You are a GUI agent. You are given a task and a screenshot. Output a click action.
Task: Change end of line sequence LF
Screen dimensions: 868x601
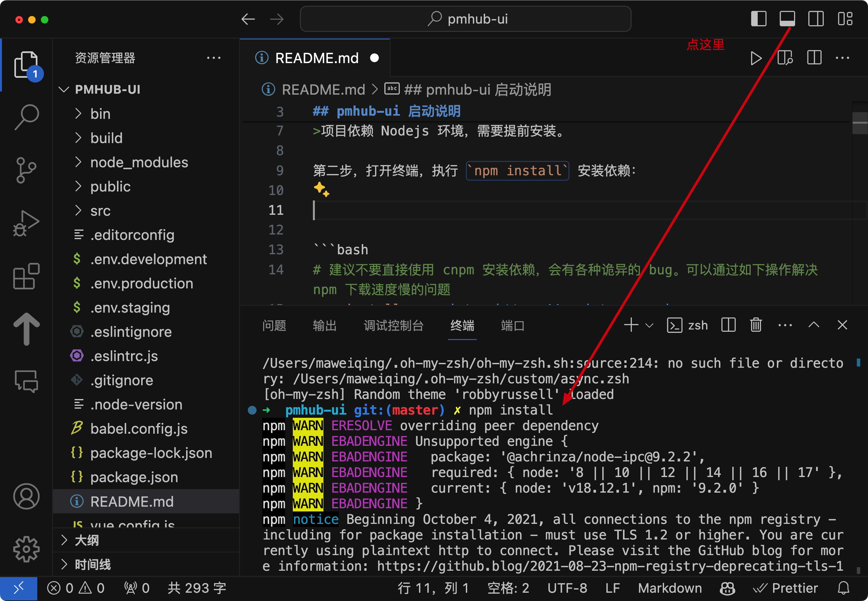(x=612, y=588)
